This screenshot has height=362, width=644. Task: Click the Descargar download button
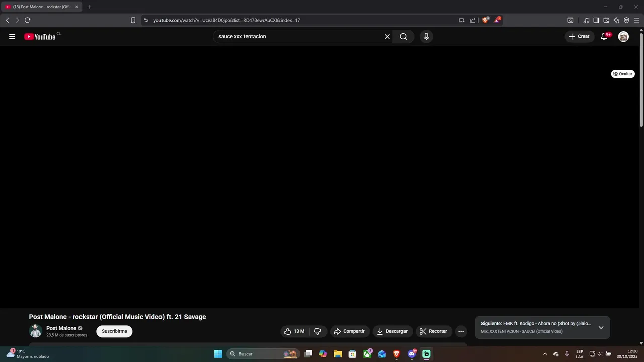[x=392, y=331]
